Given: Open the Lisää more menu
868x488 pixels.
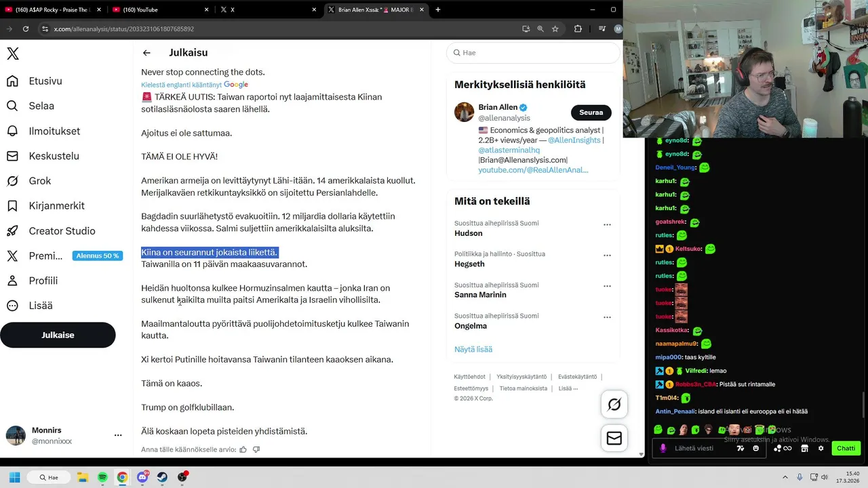Looking at the screenshot, I should coord(29,306).
